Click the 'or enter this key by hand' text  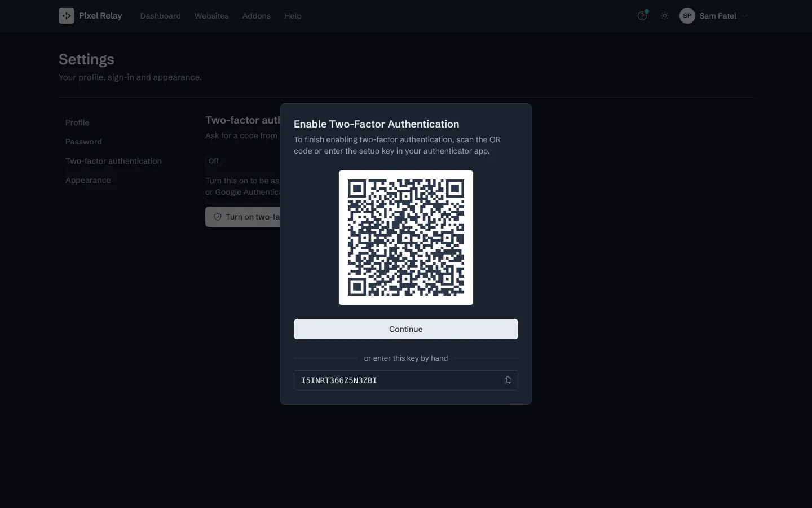pyautogui.click(x=406, y=358)
